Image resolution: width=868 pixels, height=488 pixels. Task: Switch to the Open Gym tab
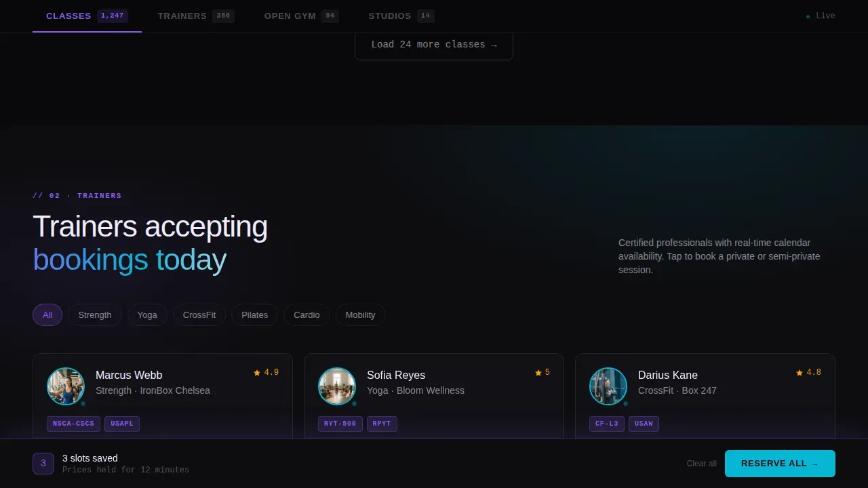[302, 16]
